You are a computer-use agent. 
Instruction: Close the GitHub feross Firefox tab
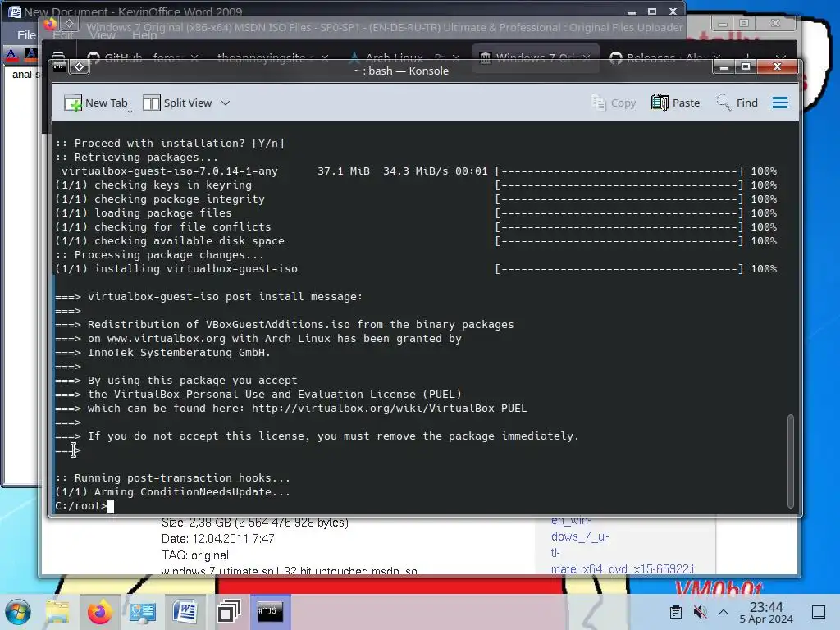tap(194, 57)
